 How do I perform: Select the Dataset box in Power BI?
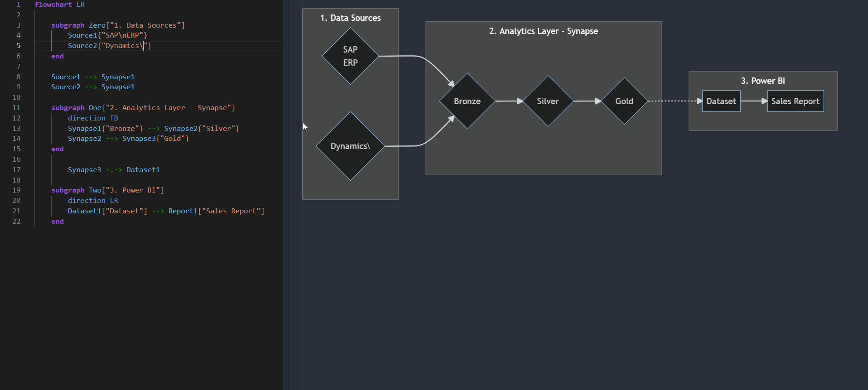pos(721,101)
